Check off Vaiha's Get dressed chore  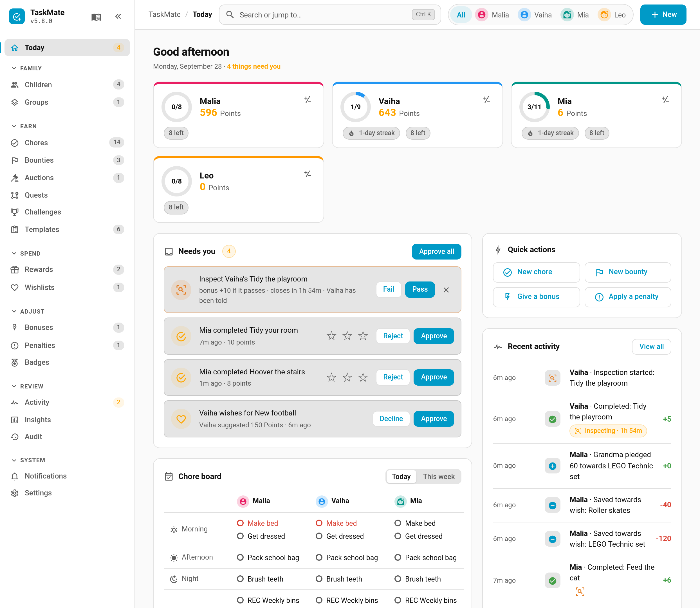pyautogui.click(x=319, y=536)
